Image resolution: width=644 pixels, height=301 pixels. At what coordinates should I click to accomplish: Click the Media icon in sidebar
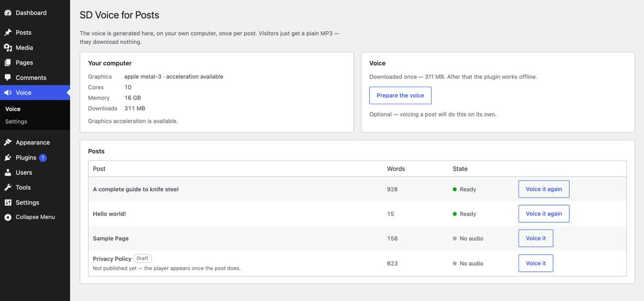coord(8,47)
